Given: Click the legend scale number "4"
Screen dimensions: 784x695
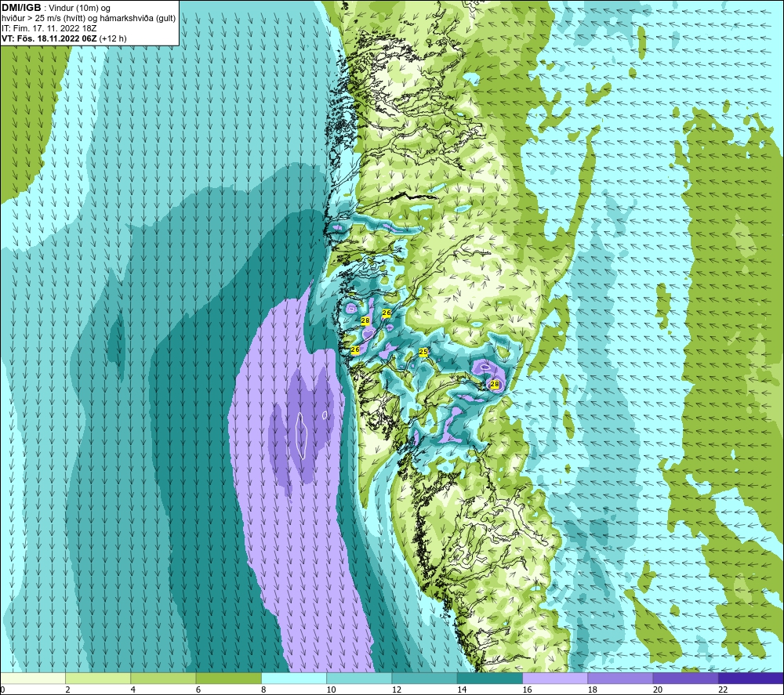Looking at the screenshot, I should click(x=133, y=690).
